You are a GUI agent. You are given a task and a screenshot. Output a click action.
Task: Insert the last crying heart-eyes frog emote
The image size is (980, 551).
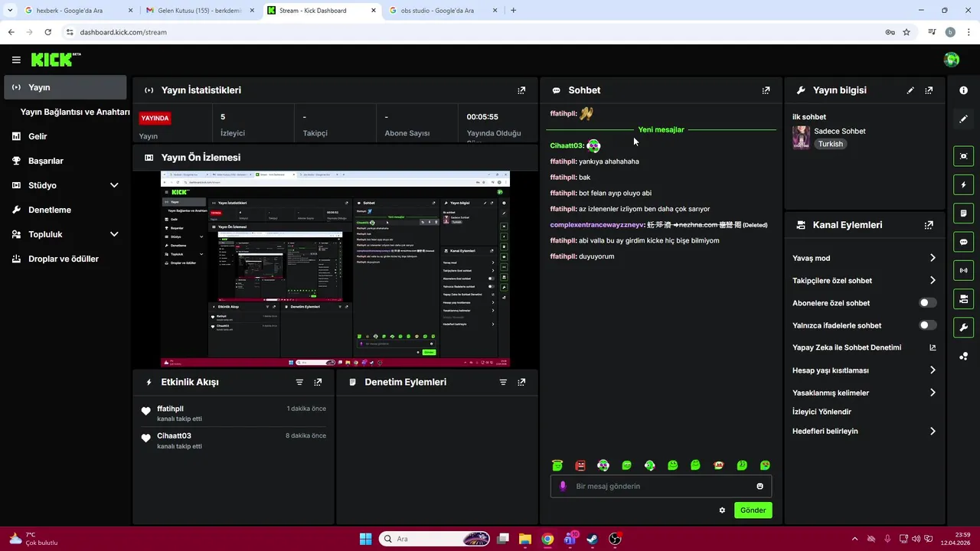click(x=765, y=465)
